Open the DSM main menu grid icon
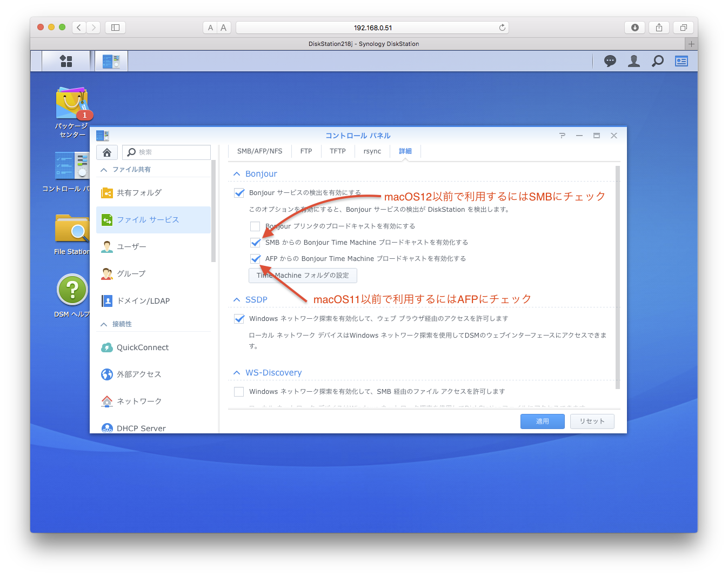This screenshot has width=728, height=576. pyautogui.click(x=66, y=61)
